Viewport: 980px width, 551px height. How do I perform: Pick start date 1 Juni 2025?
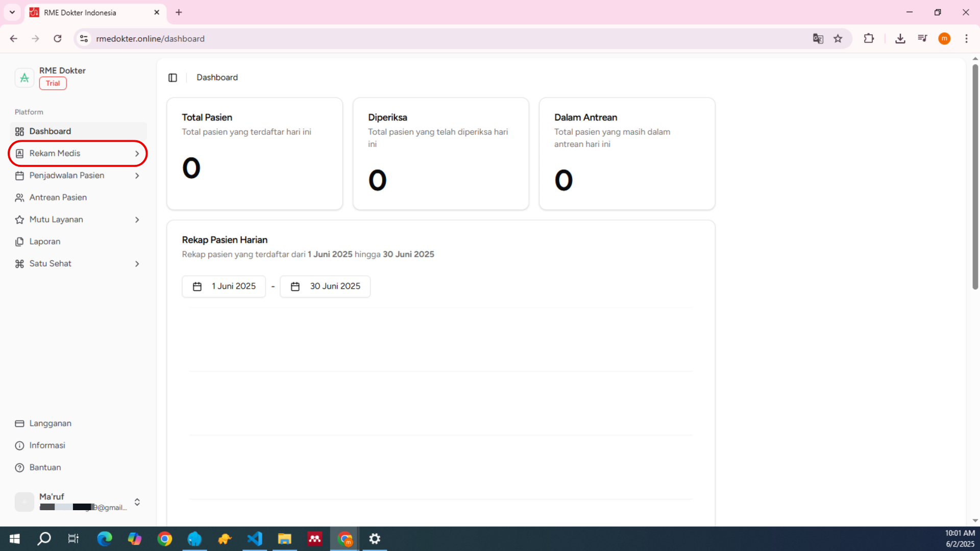(x=224, y=286)
